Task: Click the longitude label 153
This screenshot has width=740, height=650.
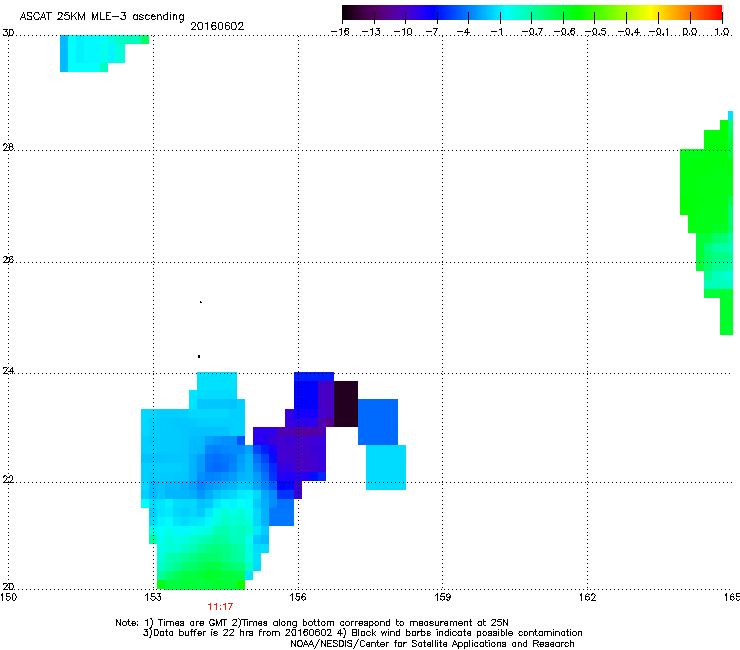Action: click(x=153, y=597)
